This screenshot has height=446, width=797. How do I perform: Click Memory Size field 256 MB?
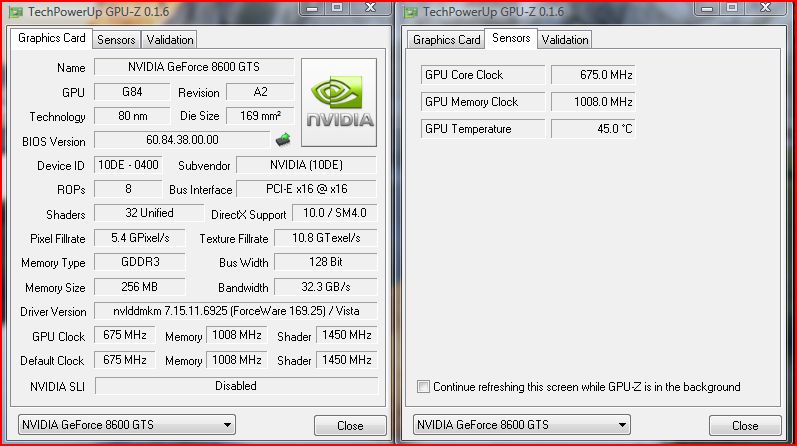click(140, 287)
